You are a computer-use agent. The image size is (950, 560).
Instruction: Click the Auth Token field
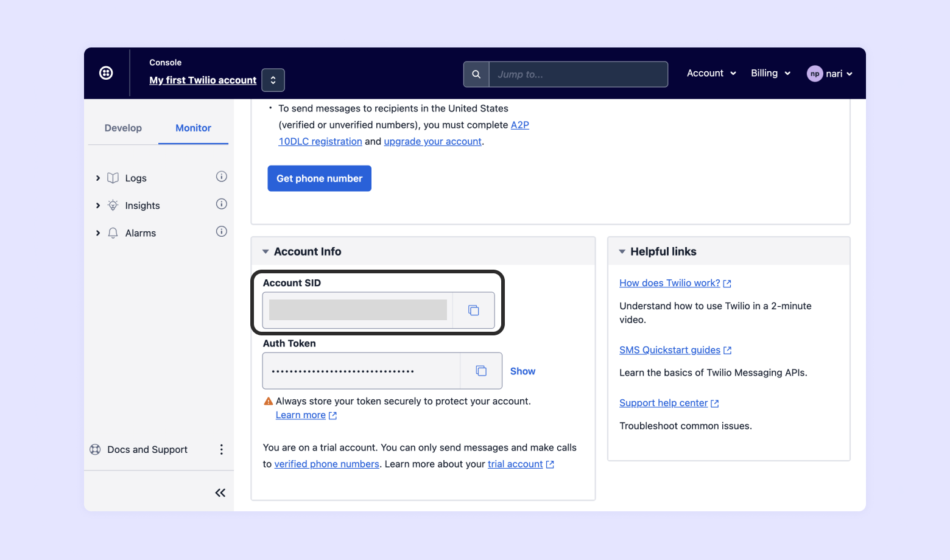click(x=361, y=371)
